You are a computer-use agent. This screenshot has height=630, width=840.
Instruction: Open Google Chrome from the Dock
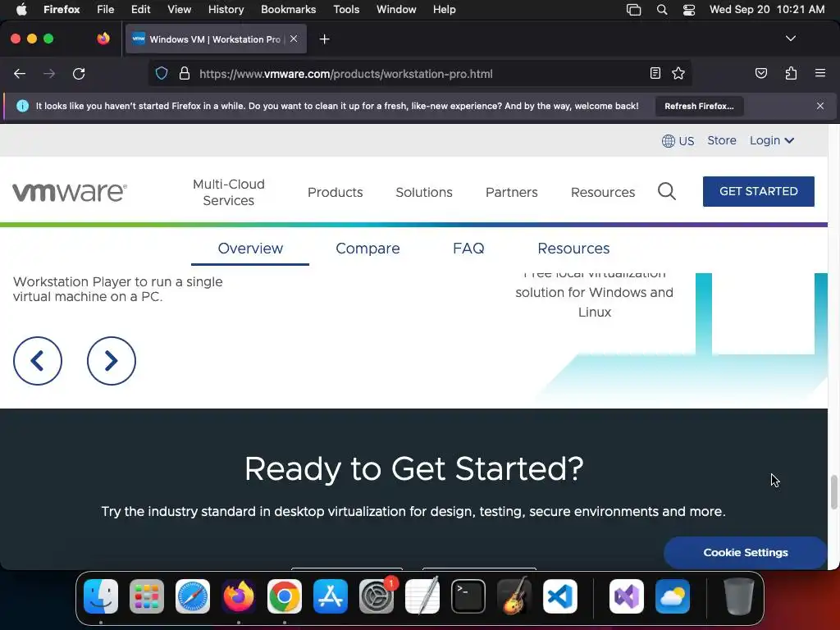coord(285,596)
